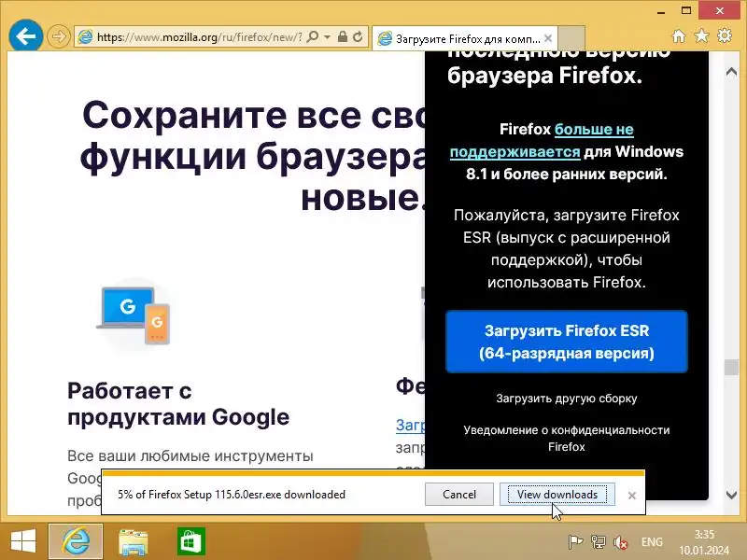The height and width of the screenshot is (560, 747).
Task: Click the search magnifier in address bar
Action: coord(313,36)
